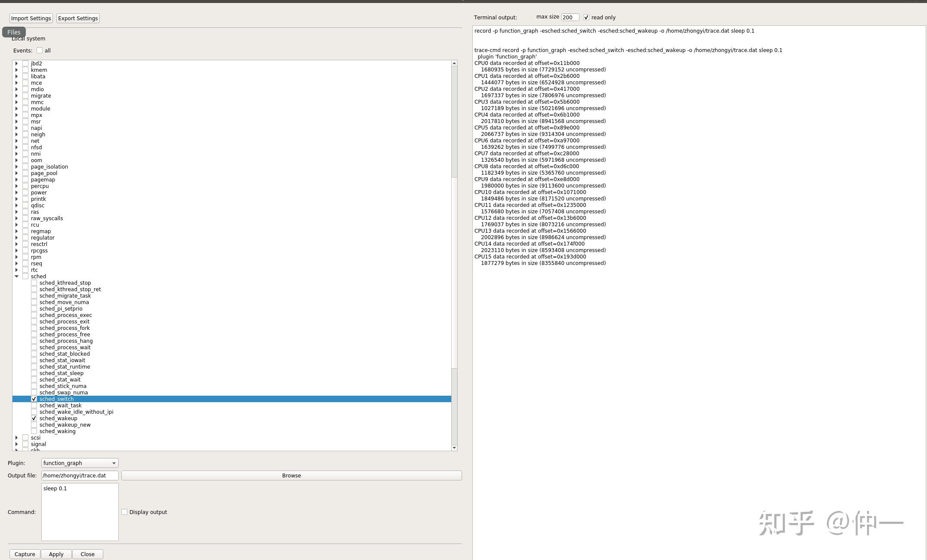Enable the sched_waking event checkbox
This screenshot has height=560, width=927.
pos(34,431)
